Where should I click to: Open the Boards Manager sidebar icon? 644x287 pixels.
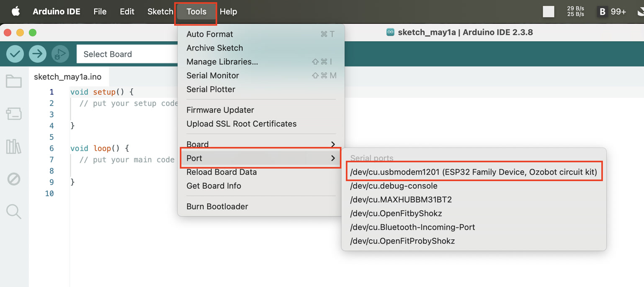pos(14,114)
